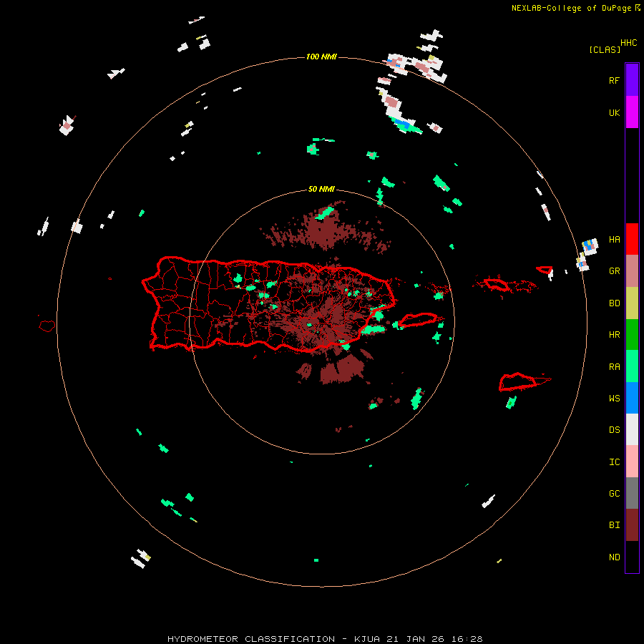Image resolution: width=644 pixels, height=644 pixels.
Task: Click the HR legend label
Action: 614,335
